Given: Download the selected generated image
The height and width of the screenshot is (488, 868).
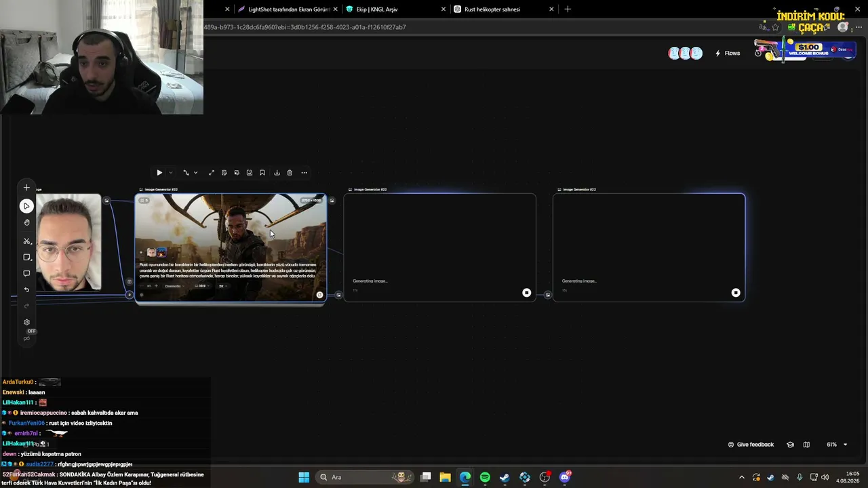Looking at the screenshot, I should pos(277,173).
